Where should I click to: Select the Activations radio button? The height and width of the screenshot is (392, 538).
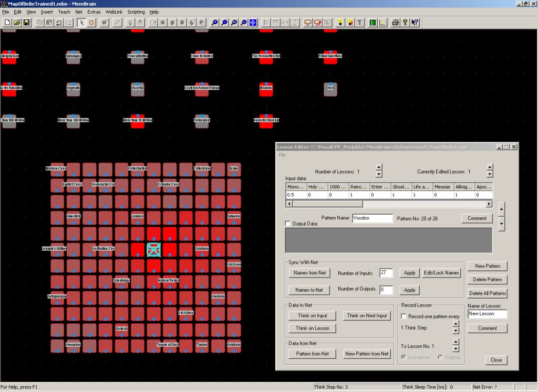pos(403,357)
